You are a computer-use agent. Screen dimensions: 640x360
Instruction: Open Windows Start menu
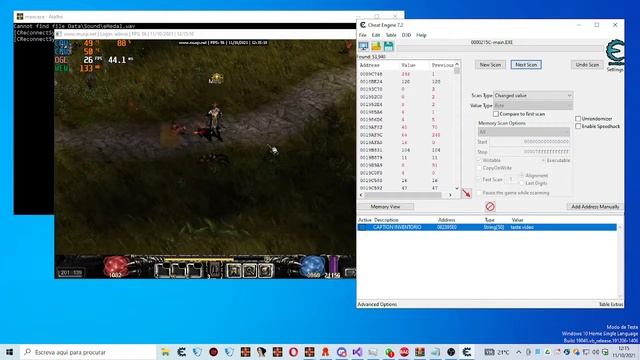9,352
